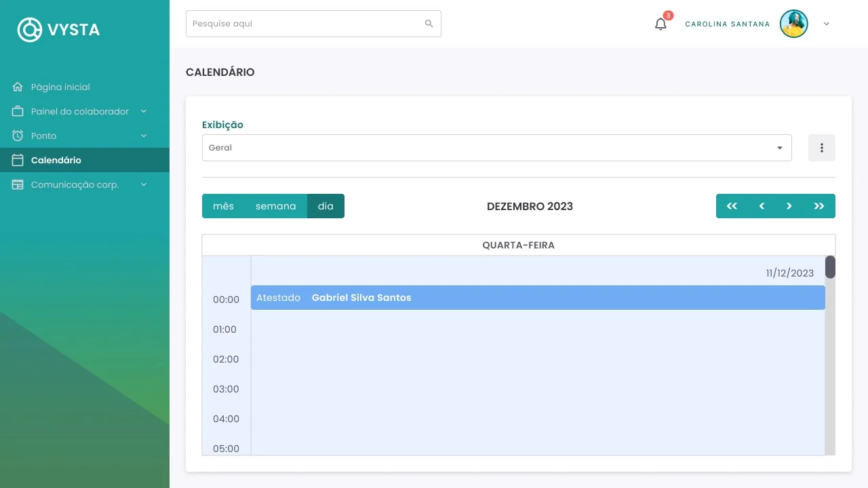868x488 pixels.
Task: Open the Atestado event for Gabriel Silva Santos
Action: [x=538, y=298]
